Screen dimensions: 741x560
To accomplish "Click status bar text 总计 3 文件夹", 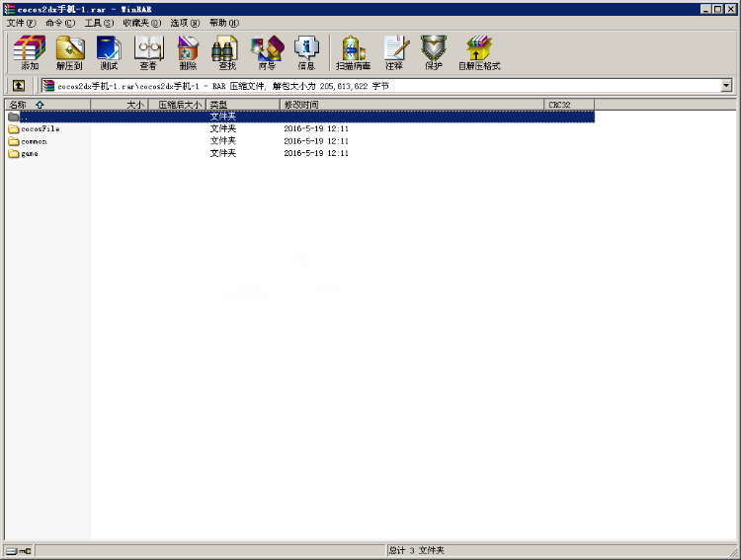I will click(417, 550).
